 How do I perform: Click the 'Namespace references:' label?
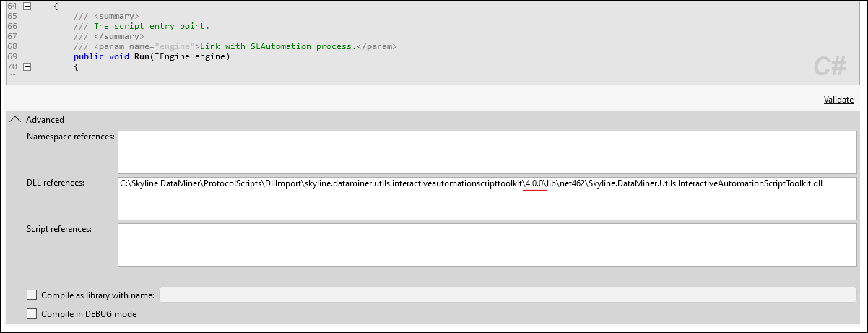point(70,137)
